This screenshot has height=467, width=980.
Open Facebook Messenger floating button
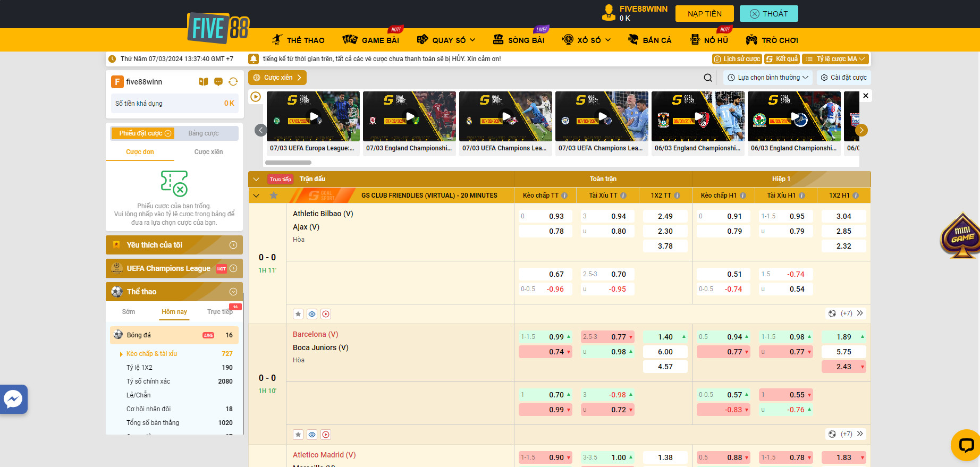[13, 399]
